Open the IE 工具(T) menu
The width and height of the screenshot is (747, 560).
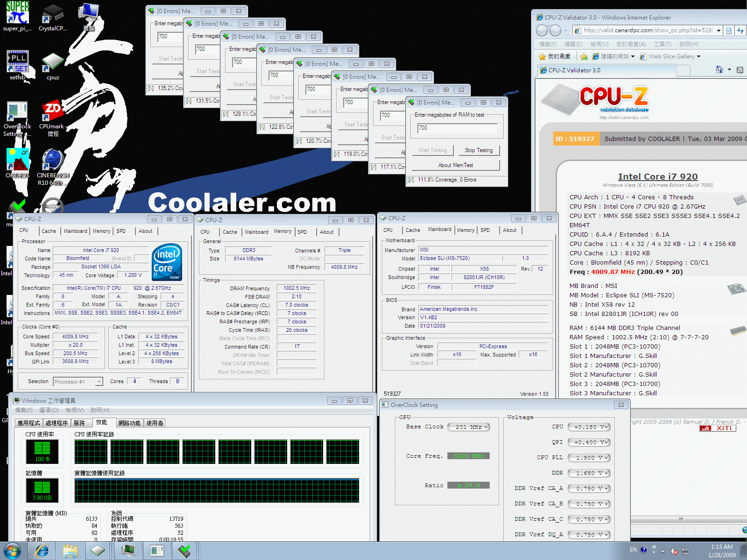coord(662,44)
